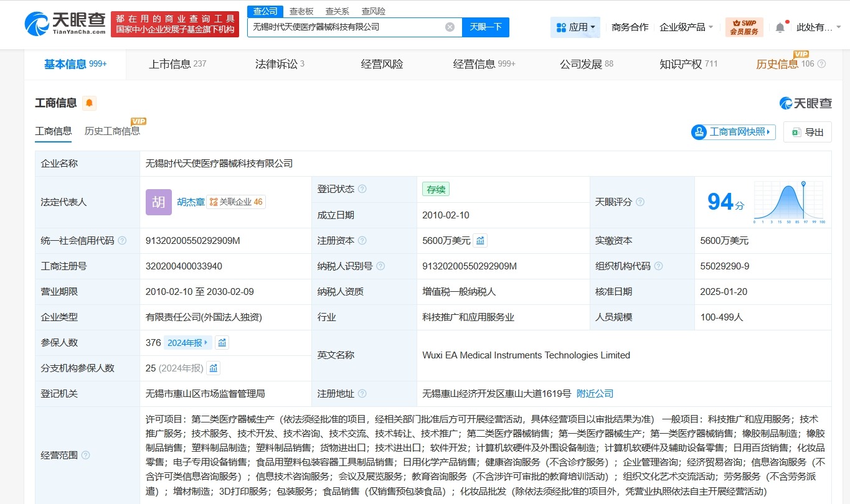Screen dimensions: 850x504
Task: Open the help icon next to 天眼评分
Action: coord(640,202)
